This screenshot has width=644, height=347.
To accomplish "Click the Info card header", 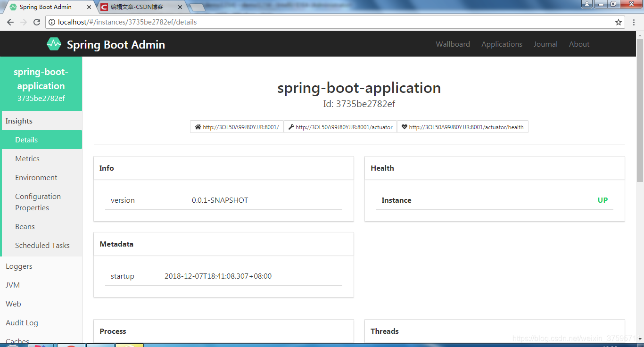I will 223,168.
